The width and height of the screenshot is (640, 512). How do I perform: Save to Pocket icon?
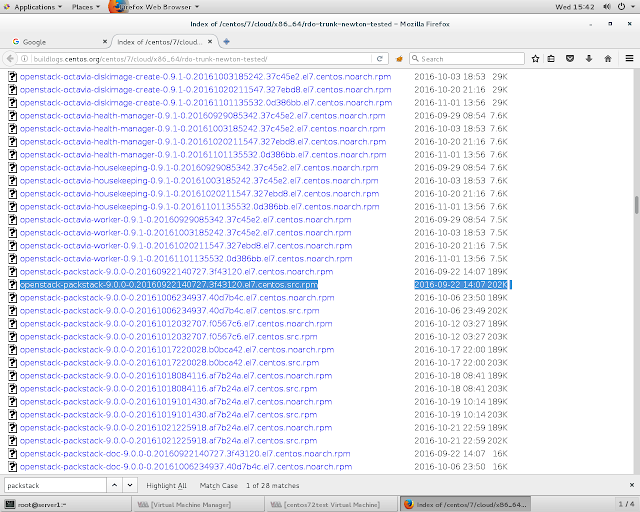coord(570,59)
